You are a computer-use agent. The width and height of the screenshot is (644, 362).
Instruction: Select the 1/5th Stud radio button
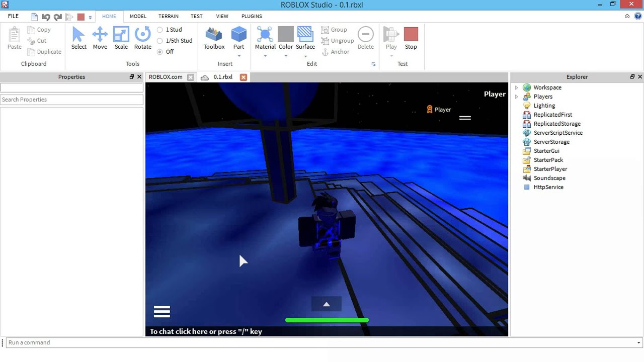pyautogui.click(x=160, y=41)
